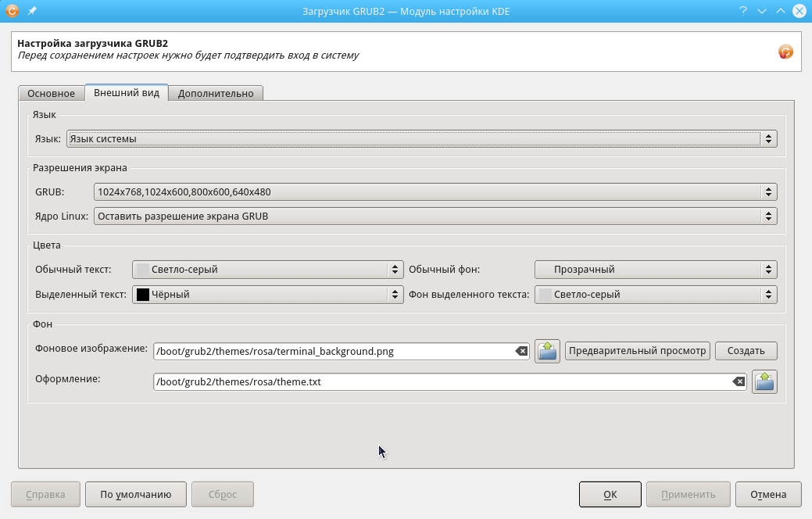Screen dimensions: 812x519
Task: Switch to the Основное tab
Action: tap(52, 93)
